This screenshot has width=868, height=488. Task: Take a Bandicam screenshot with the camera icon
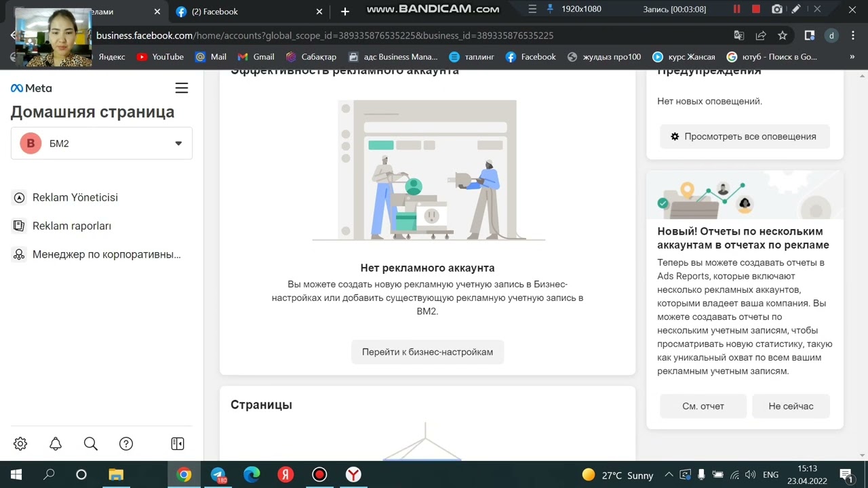point(777,9)
